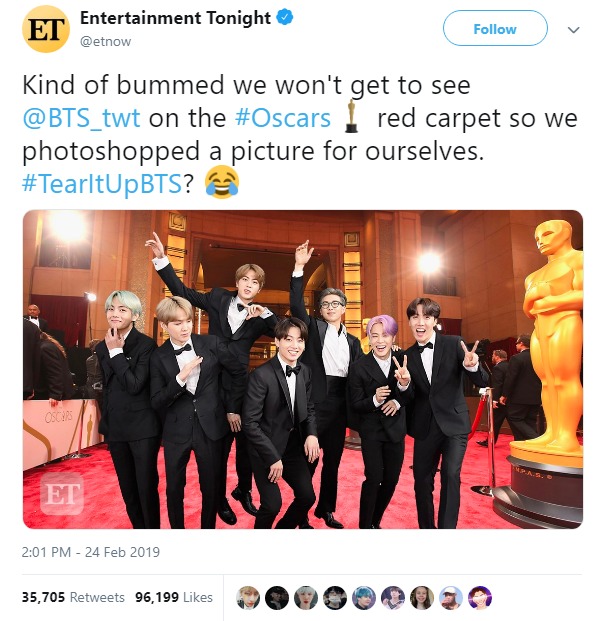The image size is (597, 621).
Task: Open the last liker's avatar
Action: (x=480, y=597)
